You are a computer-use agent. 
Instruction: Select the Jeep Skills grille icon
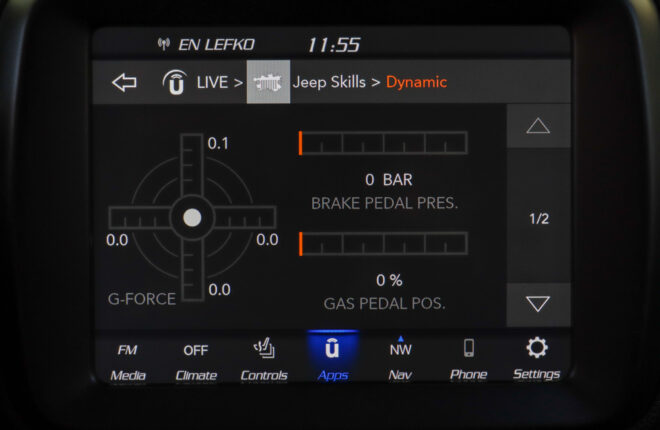click(x=268, y=82)
